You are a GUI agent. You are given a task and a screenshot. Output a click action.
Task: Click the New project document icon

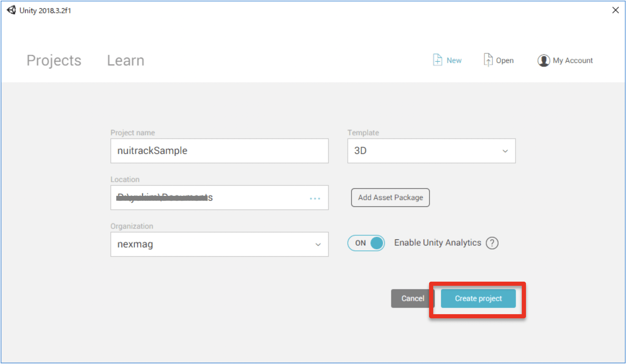[x=437, y=60]
